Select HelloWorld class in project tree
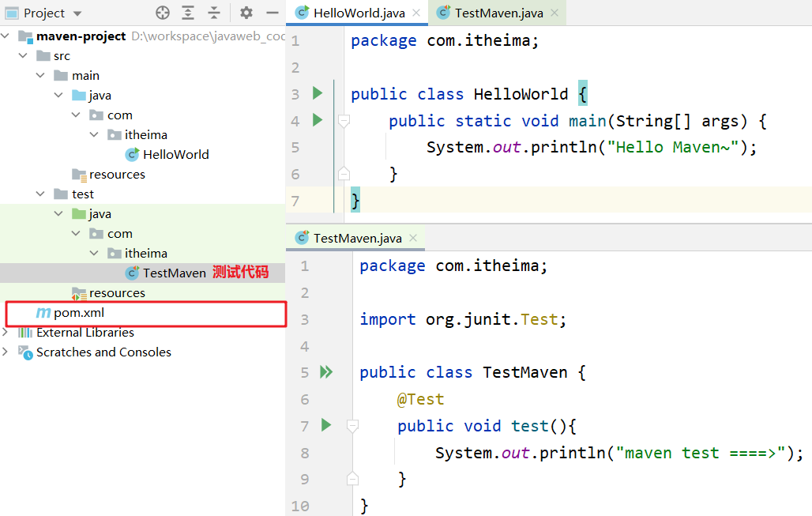Viewport: 812px width, 516px height. (175, 154)
